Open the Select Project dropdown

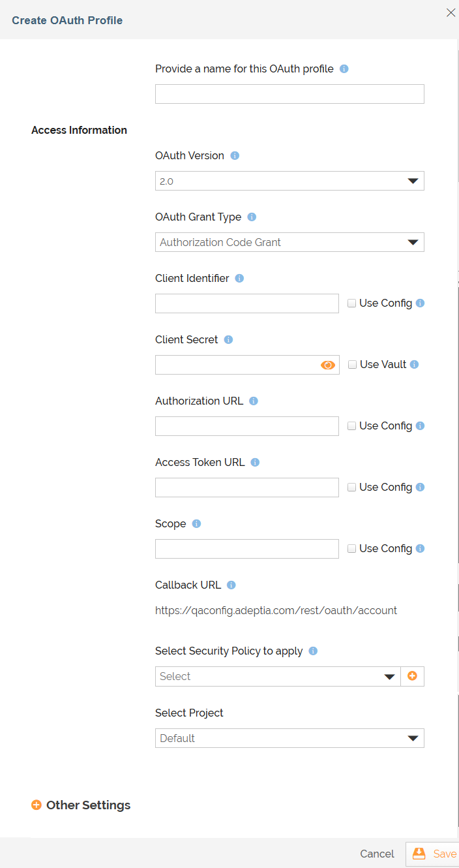point(289,738)
